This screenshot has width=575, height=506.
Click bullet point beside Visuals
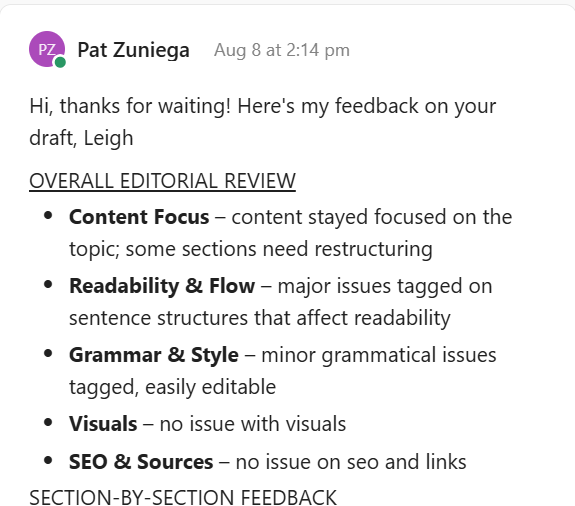[48, 422]
